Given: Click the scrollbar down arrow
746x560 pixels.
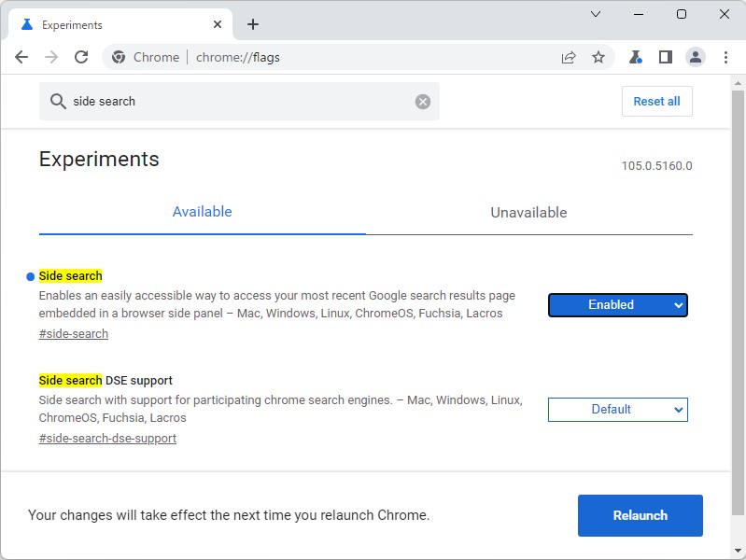Looking at the screenshot, I should pos(738,552).
